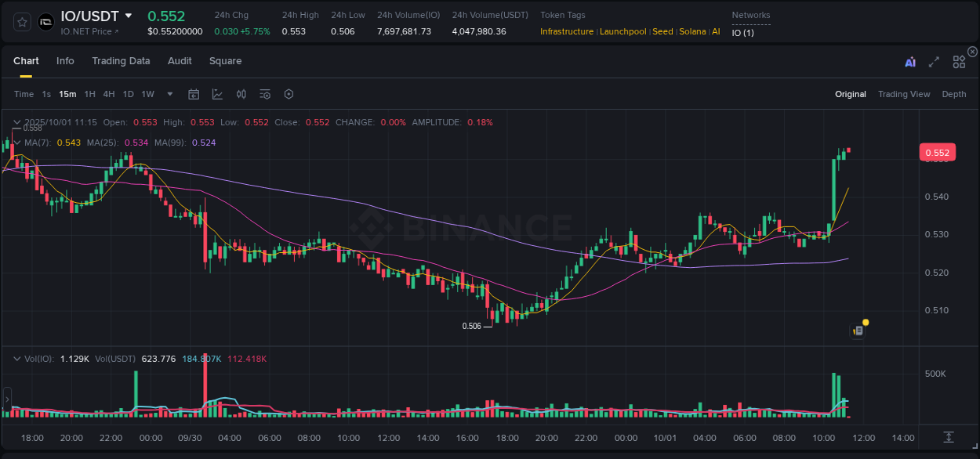The image size is (980, 459).
Task: Open chart indicators settings icon
Action: pos(265,94)
